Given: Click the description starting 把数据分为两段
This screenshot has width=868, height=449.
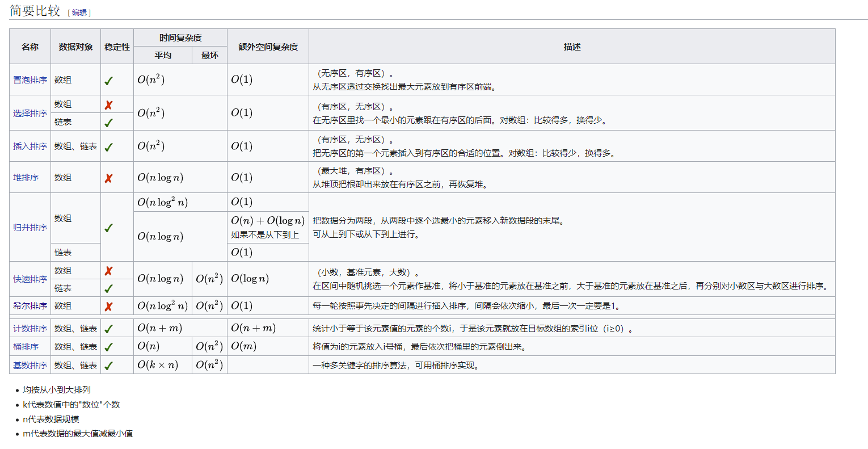Looking at the screenshot, I should pos(440,221).
